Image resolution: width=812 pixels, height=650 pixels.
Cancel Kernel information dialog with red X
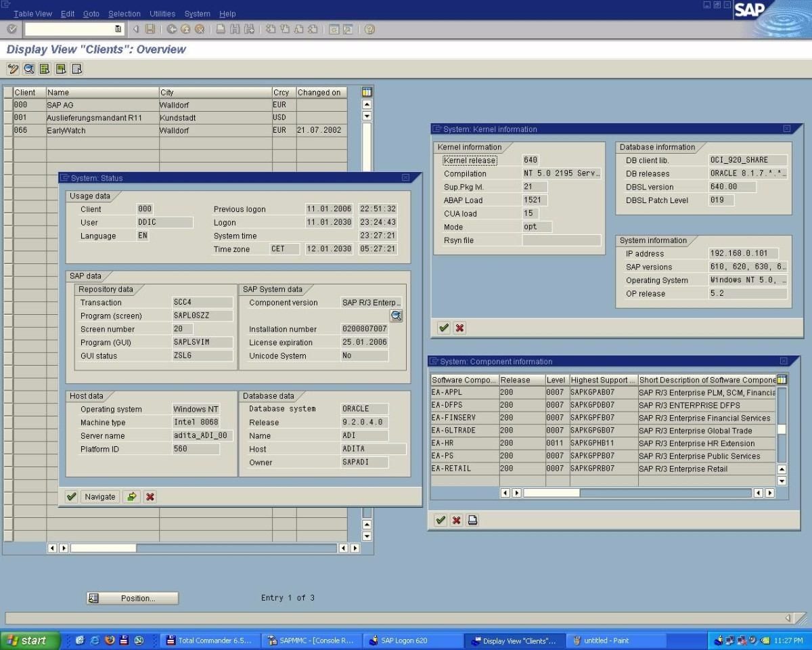click(459, 328)
